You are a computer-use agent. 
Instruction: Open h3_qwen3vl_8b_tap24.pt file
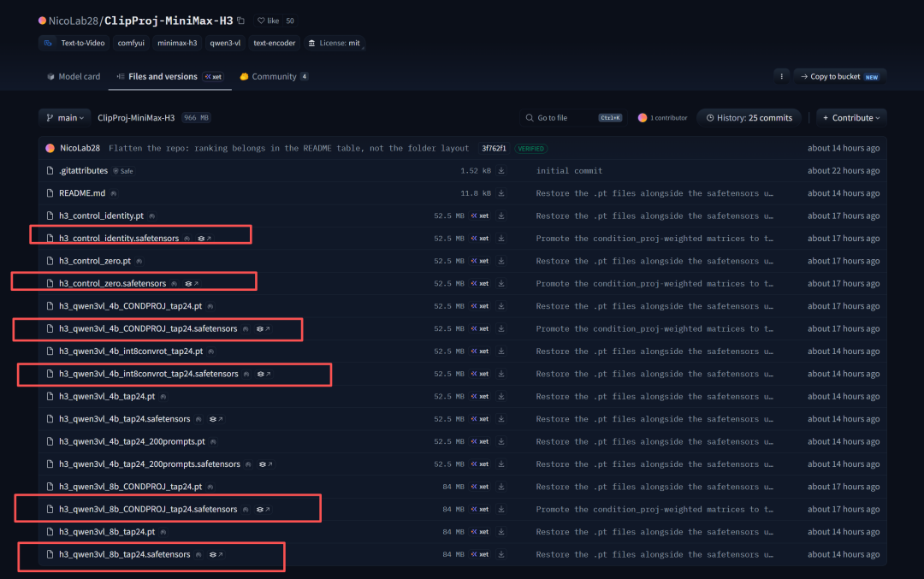coord(107,532)
